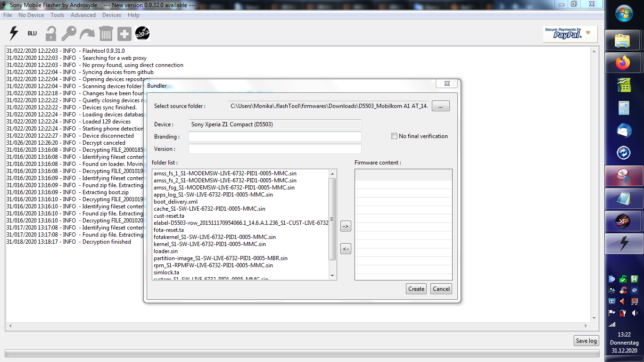Switch to the notepad taskbar window

pyautogui.click(x=624, y=198)
